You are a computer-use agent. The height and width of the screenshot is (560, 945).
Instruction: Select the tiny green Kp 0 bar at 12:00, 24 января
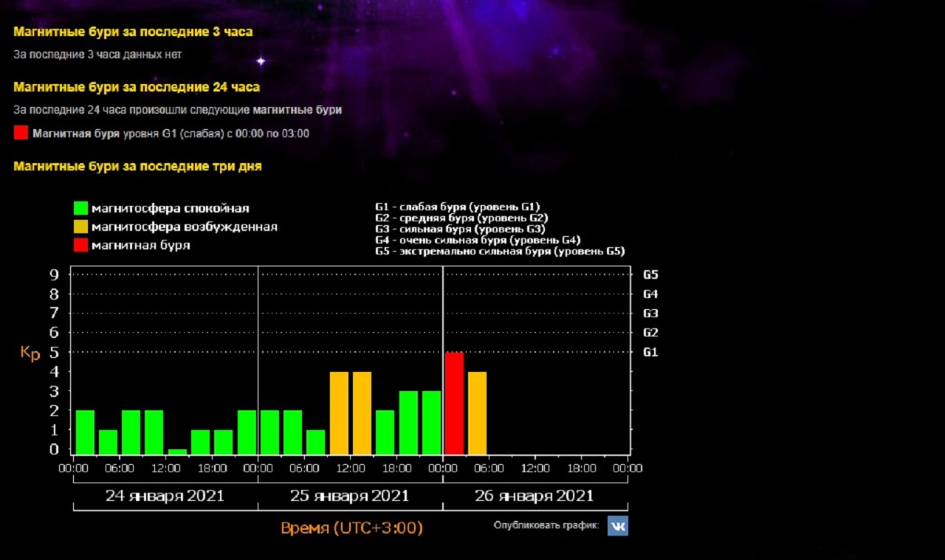click(x=177, y=452)
